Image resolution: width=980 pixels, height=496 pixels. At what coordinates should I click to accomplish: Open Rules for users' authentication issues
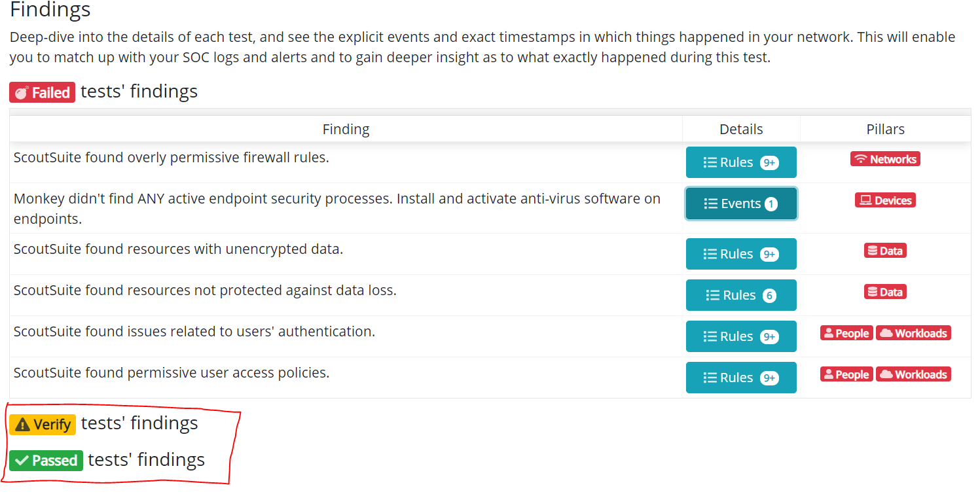(741, 336)
